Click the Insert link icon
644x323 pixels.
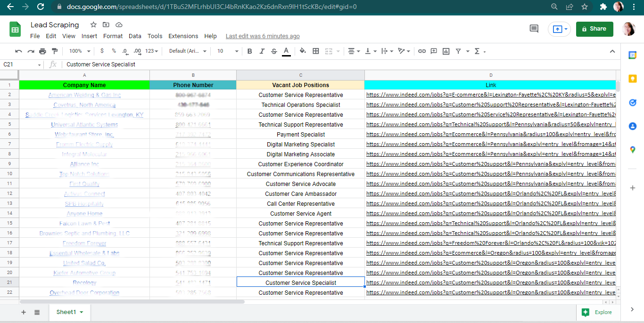[x=422, y=51]
